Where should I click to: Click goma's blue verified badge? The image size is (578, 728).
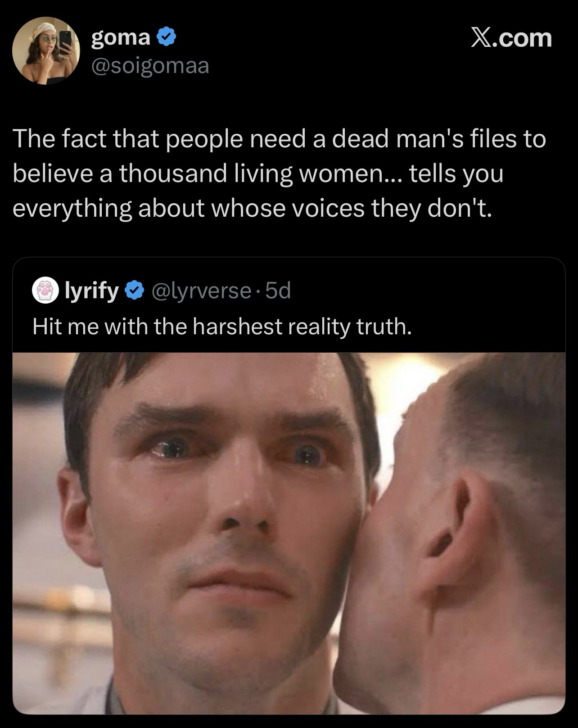click(166, 38)
